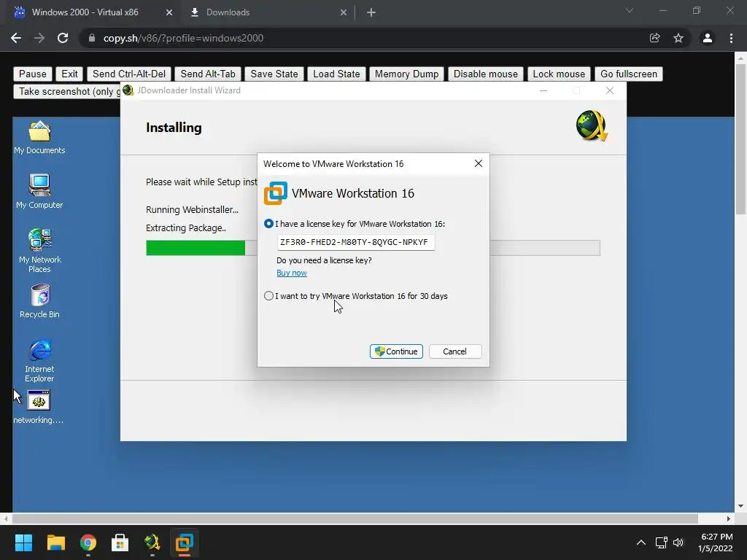Close the JDownloader Install Wizard
The height and width of the screenshot is (560, 747).
coord(610,90)
